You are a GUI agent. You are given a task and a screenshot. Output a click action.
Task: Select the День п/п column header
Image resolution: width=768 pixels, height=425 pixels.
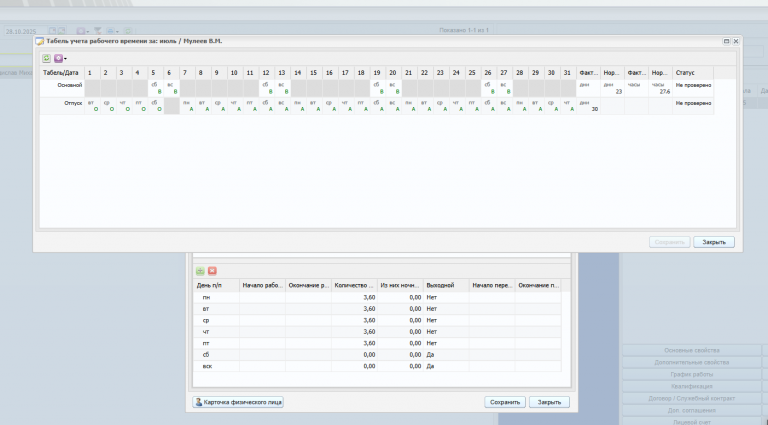pos(216,285)
